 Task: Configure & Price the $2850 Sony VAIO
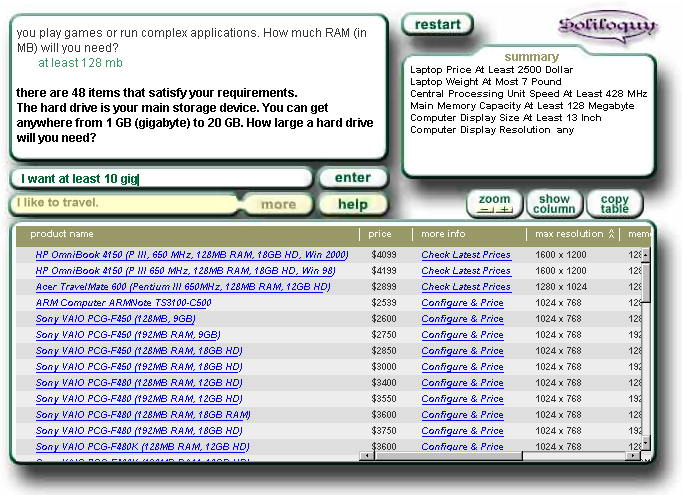click(x=462, y=351)
